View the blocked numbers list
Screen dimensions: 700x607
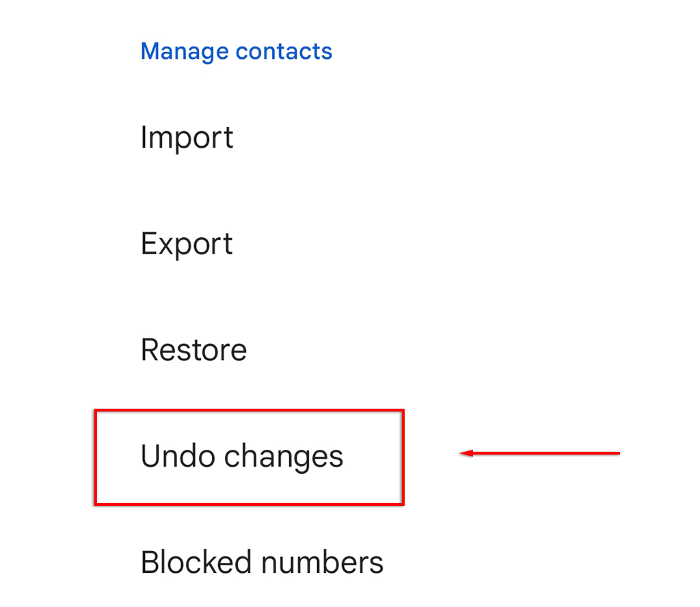(262, 563)
